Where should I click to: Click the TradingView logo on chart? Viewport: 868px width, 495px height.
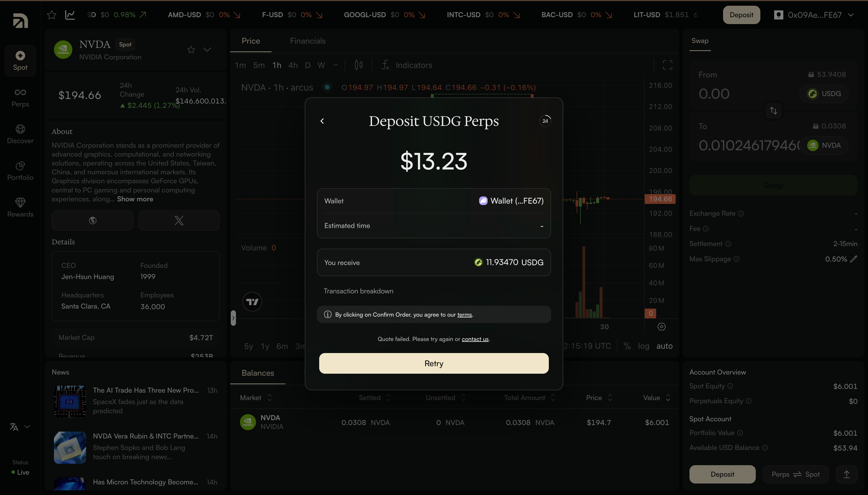[x=252, y=301]
